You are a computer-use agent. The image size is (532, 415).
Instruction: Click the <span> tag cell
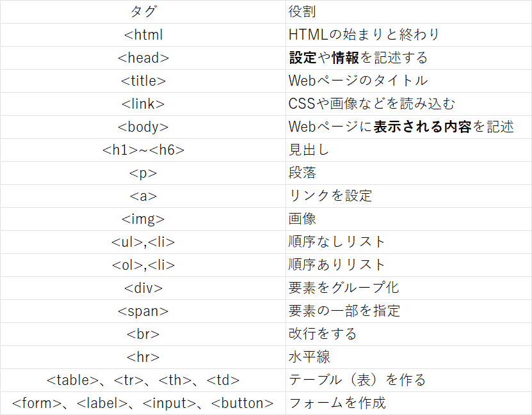[x=143, y=311]
